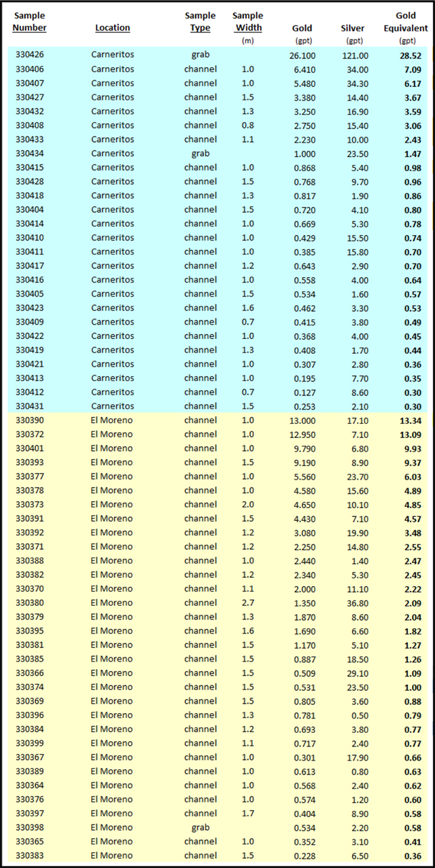Select sample number 330388
The height and width of the screenshot is (868, 435).
click(30, 560)
